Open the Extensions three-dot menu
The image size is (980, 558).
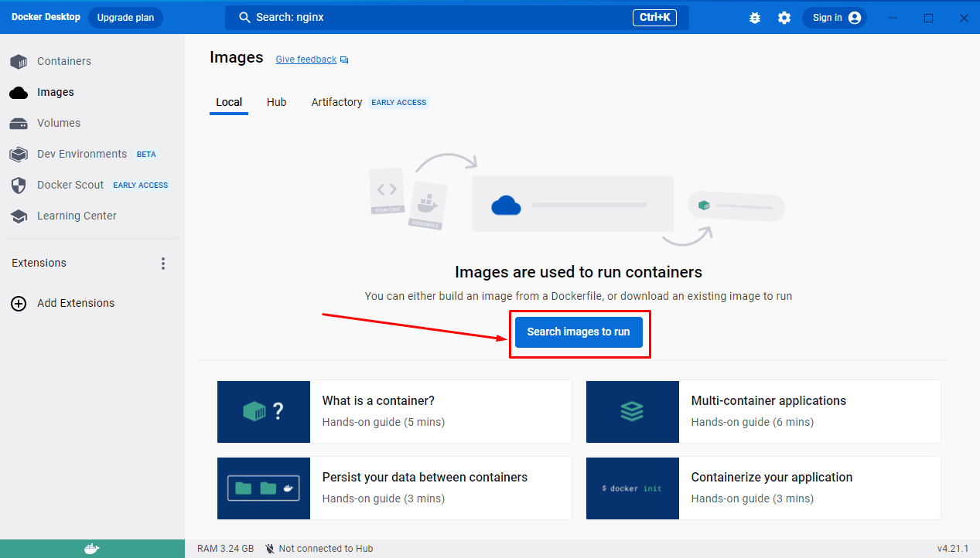pos(163,264)
